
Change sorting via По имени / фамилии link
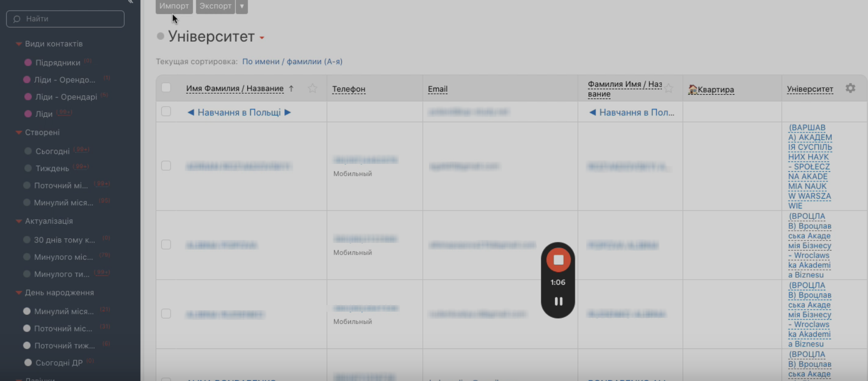(x=292, y=62)
